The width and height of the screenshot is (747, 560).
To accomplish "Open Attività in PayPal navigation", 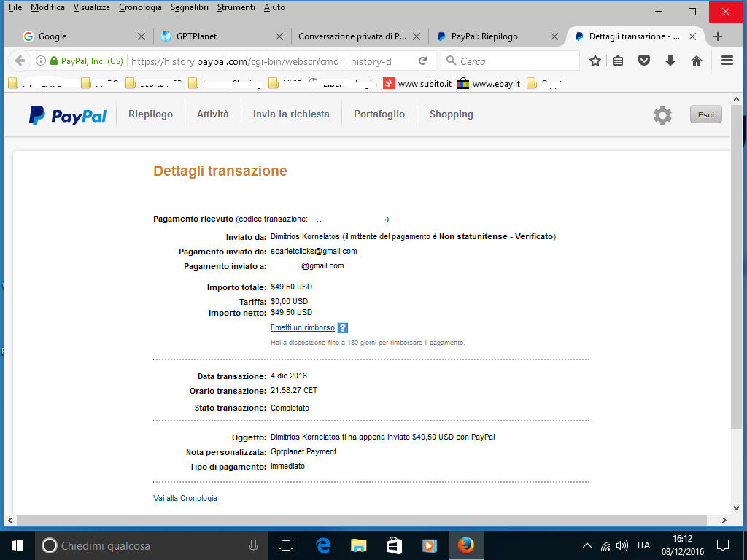I will coord(213,114).
